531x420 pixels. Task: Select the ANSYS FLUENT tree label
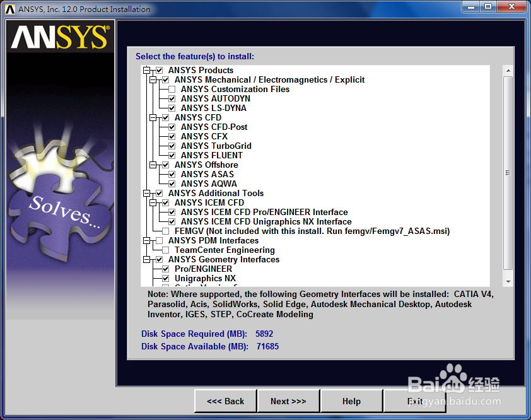[x=212, y=156]
